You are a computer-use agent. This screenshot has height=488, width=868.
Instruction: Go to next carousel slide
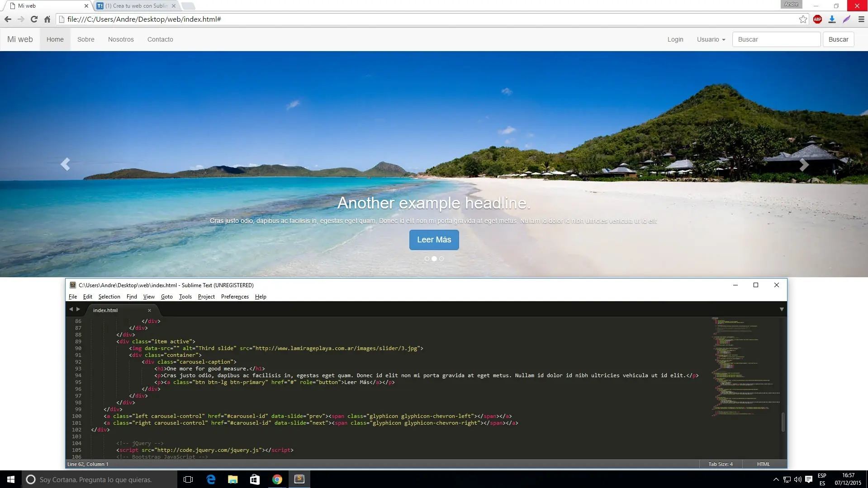click(x=804, y=165)
